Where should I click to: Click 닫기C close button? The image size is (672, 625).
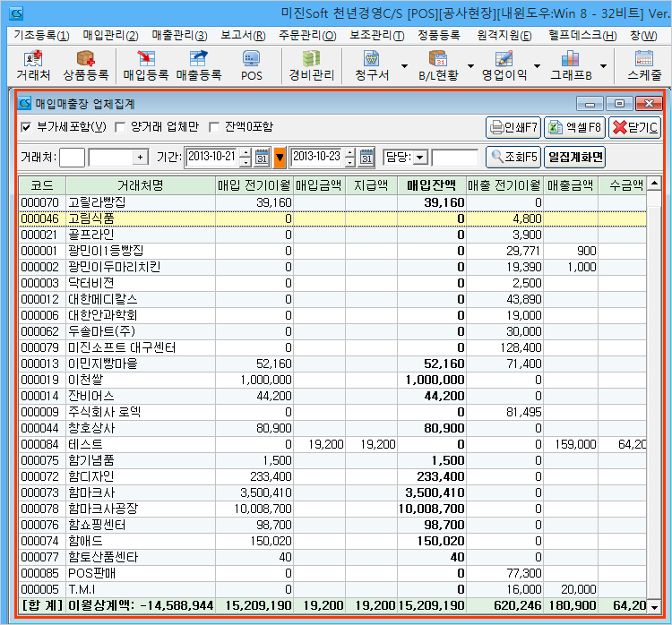(634, 127)
